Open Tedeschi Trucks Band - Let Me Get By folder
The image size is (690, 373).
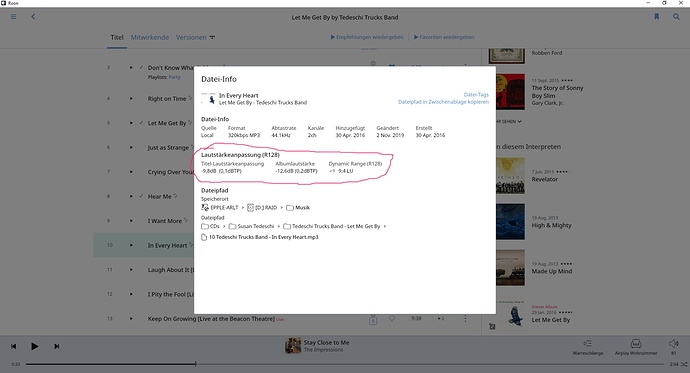(x=332, y=226)
